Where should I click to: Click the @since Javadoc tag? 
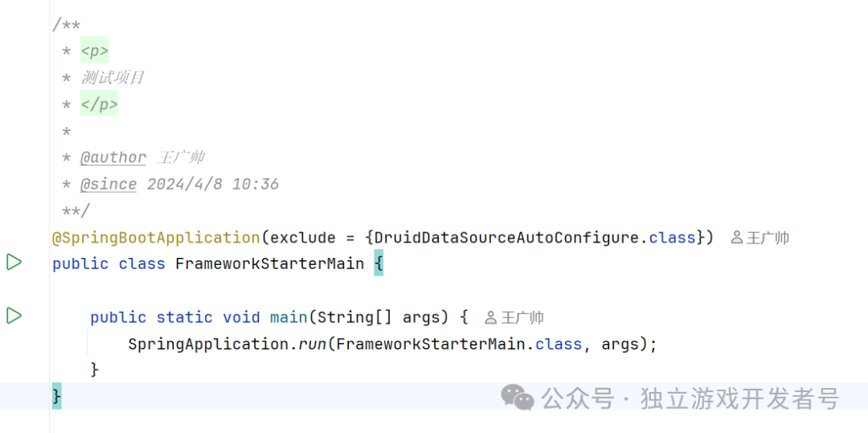coord(108,185)
